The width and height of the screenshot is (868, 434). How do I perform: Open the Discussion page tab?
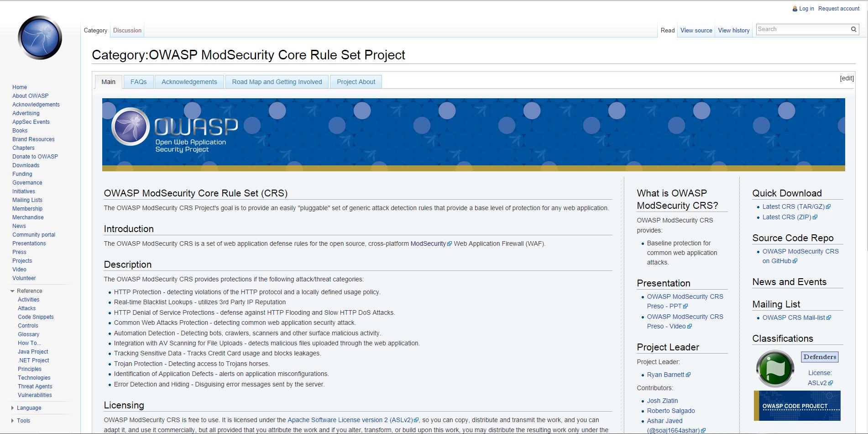(127, 30)
